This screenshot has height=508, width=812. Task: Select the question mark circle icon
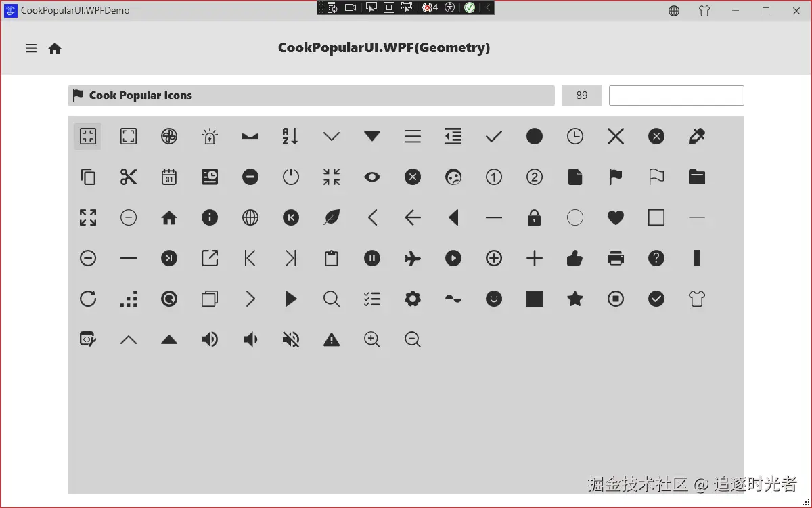[x=656, y=258]
